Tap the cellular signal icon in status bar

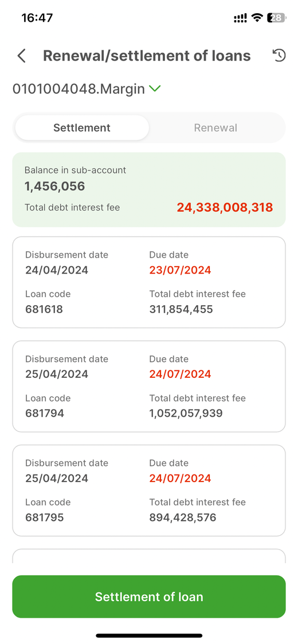coord(240,18)
